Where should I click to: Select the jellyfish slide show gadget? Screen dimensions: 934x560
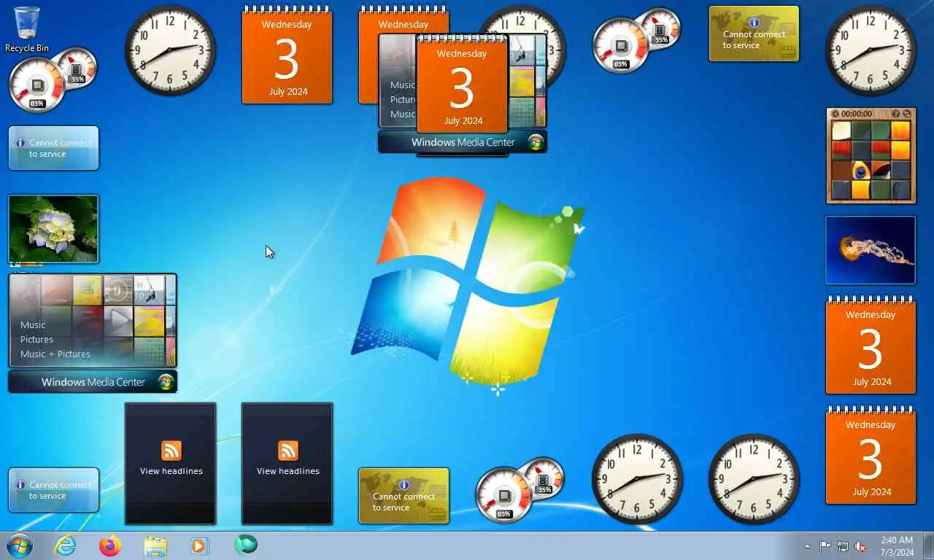(871, 250)
